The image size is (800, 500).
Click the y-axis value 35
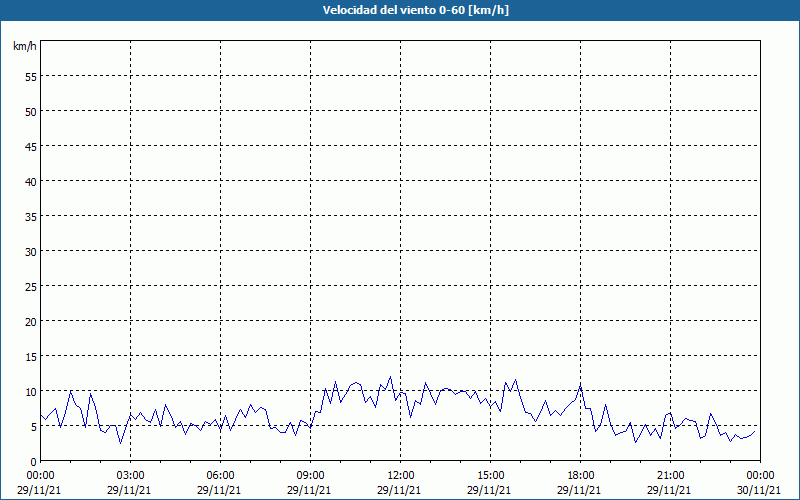[31, 216]
